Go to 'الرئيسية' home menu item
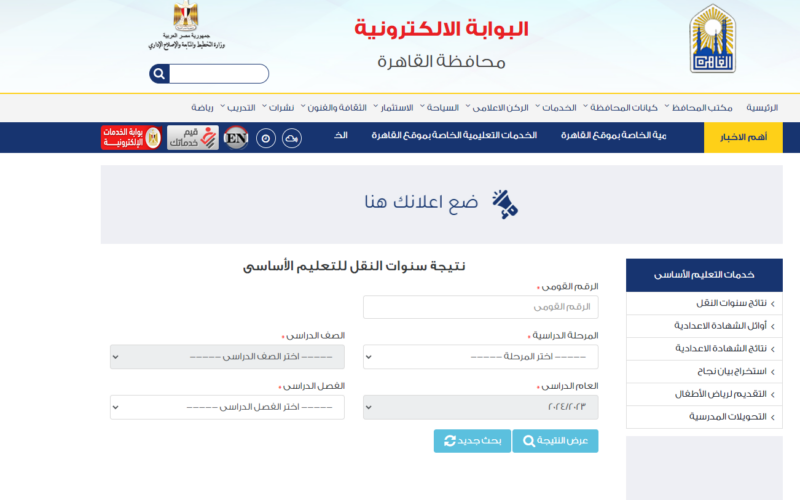Viewport: 800px width, 500px height. (x=761, y=107)
